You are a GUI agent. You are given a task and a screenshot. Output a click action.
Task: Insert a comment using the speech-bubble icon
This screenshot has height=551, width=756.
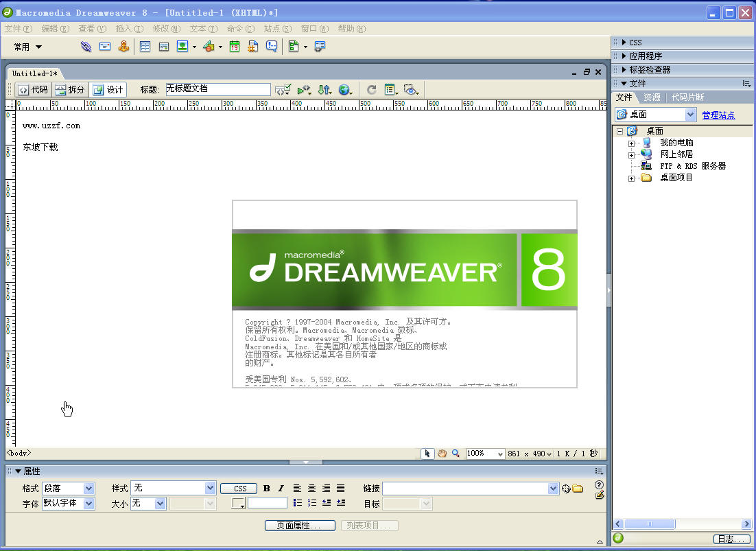tap(272, 46)
